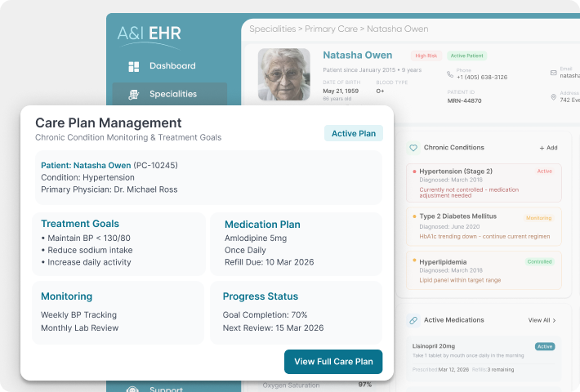Viewport: 580px width, 392px height.
Task: Click Maintain BP < 130/80 goal
Action: 86,238
